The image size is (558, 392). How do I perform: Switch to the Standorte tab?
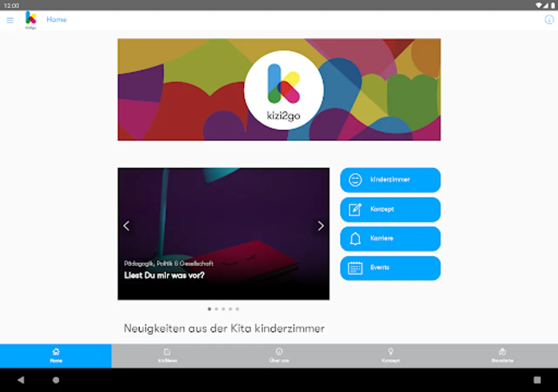click(502, 356)
